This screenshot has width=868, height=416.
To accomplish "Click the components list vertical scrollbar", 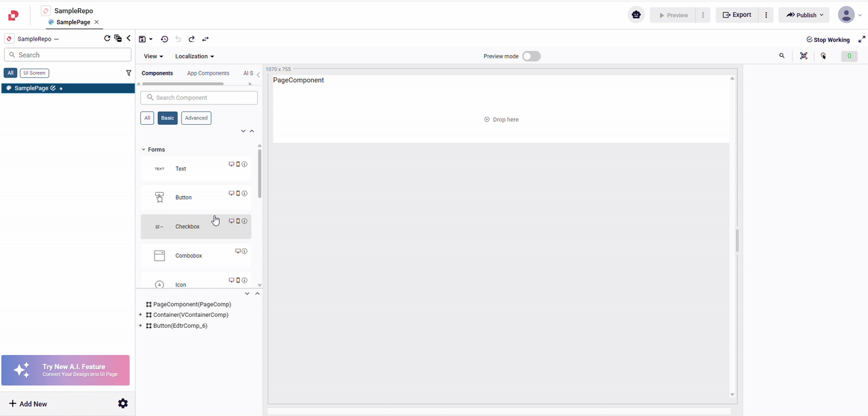I will point(260,173).
